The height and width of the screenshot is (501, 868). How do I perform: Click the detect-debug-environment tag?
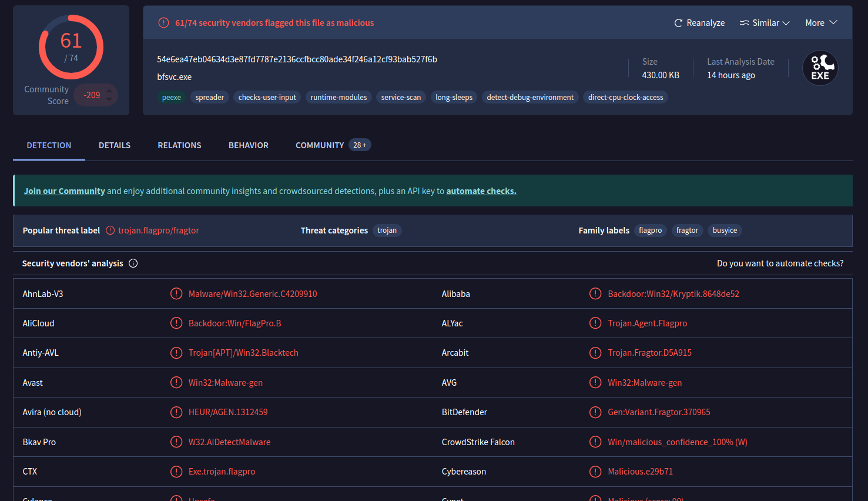tap(530, 98)
